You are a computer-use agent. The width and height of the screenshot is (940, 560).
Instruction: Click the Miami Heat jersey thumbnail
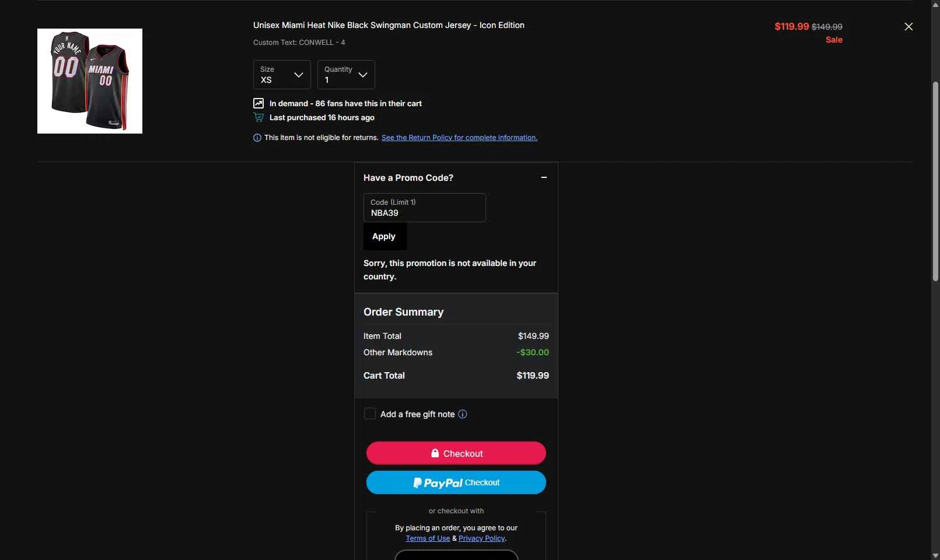point(90,81)
